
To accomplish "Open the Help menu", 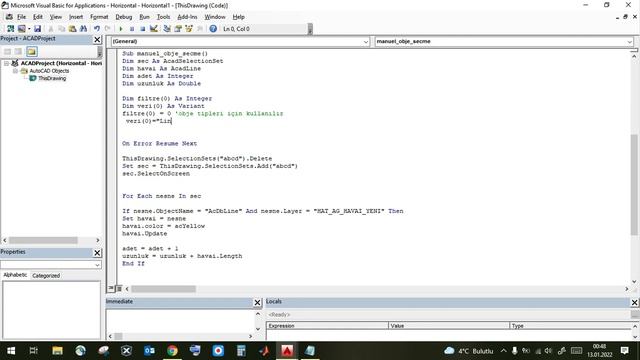I will click(239, 17).
